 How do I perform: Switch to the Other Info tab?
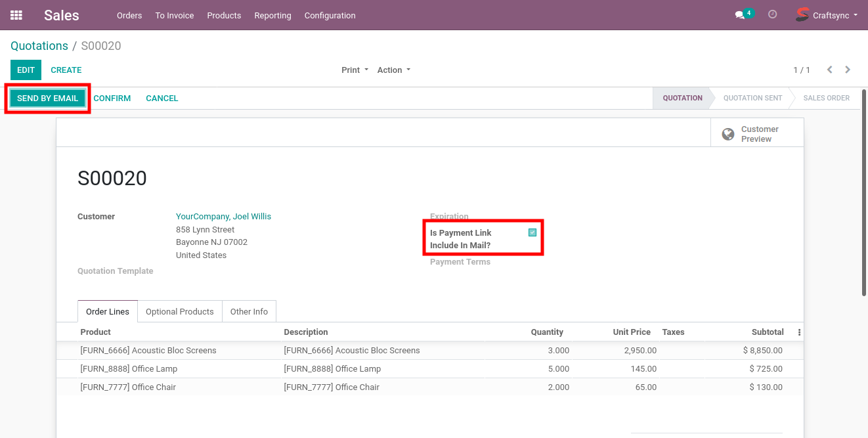click(249, 311)
